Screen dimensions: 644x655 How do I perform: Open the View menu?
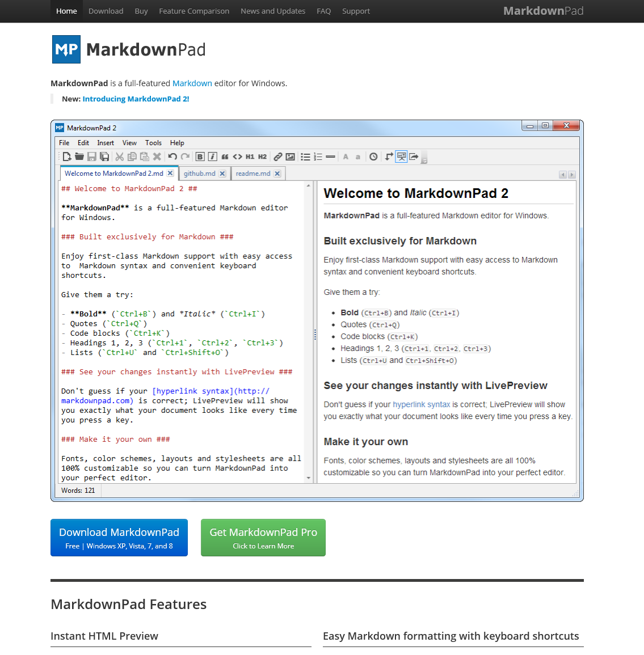pos(129,143)
